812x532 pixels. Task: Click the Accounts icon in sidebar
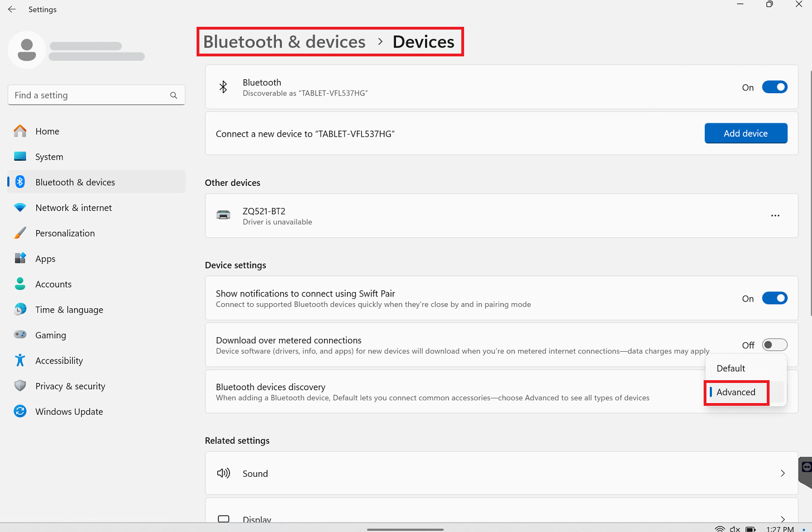pos(20,284)
